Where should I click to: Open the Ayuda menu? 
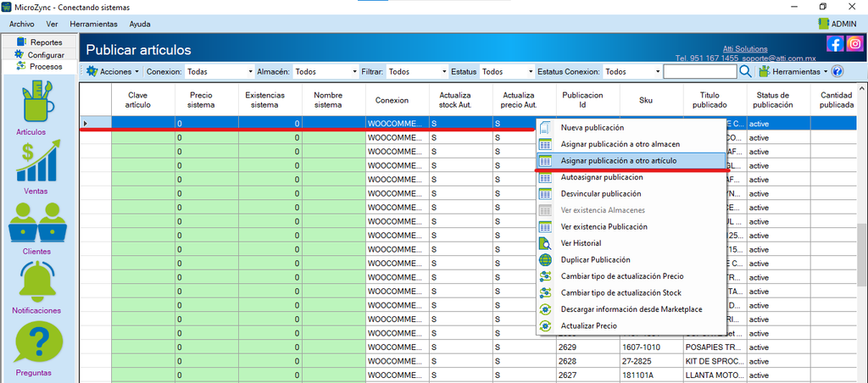(140, 24)
